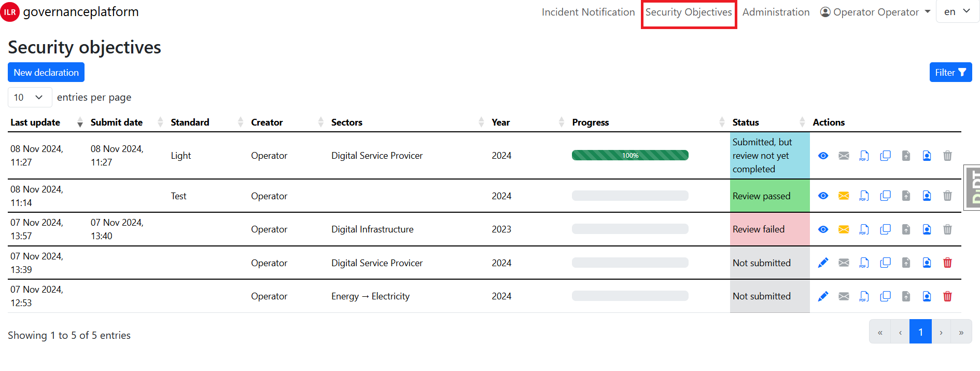The image size is (980, 371).
Task: Click the empty progress bar in Review failed row
Action: pyautogui.click(x=630, y=229)
